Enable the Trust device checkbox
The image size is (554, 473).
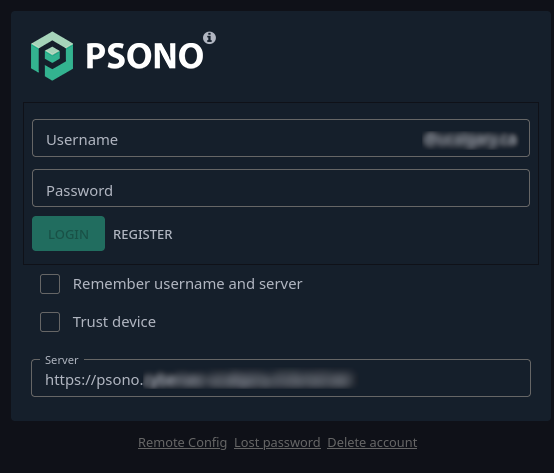[50, 322]
